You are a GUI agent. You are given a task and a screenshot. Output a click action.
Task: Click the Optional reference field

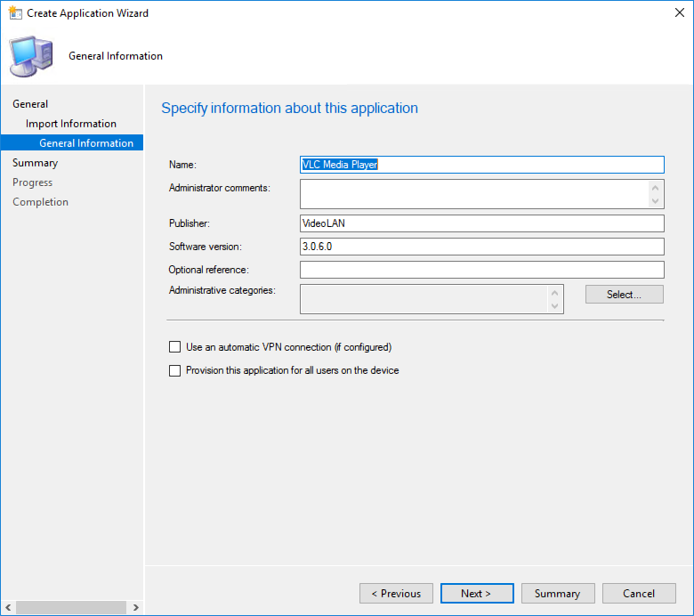point(482,270)
